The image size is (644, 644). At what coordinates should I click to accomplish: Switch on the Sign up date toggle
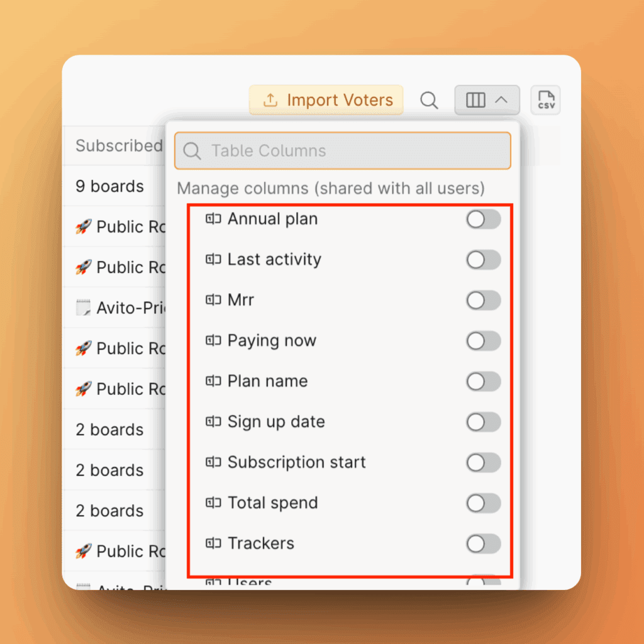[x=483, y=422]
